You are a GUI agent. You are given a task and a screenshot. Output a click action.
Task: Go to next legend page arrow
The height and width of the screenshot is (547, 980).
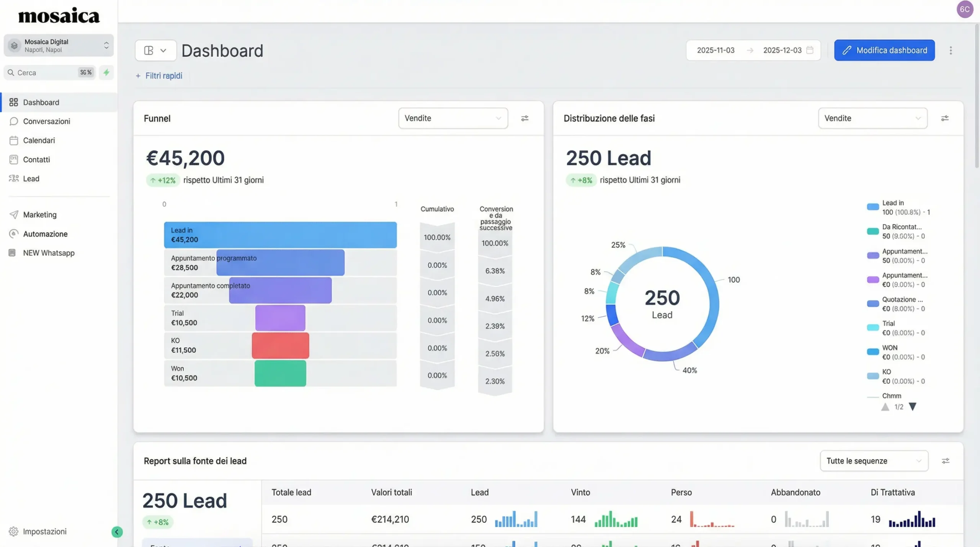coord(913,407)
